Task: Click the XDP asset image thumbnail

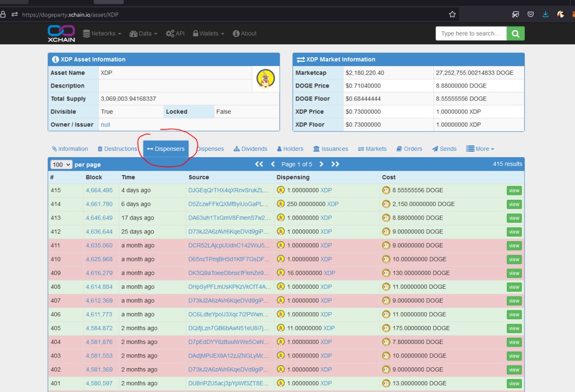Action: [x=265, y=79]
